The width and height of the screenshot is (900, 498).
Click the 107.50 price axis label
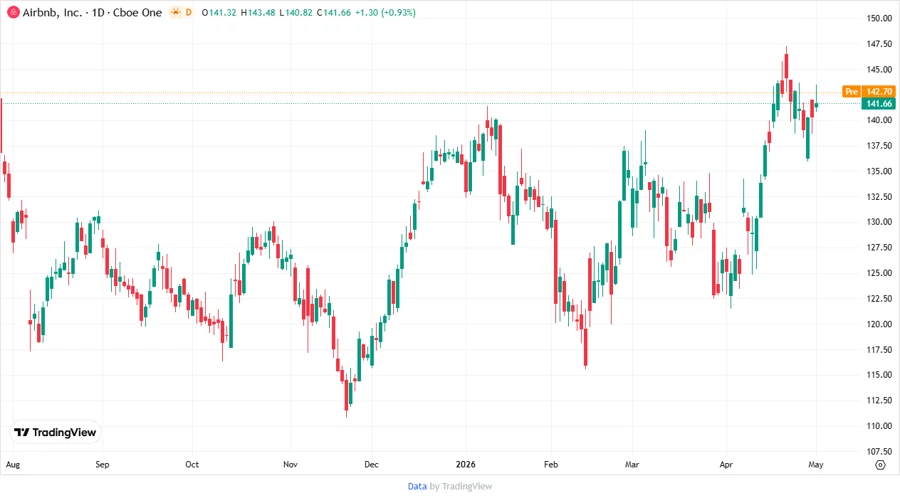click(x=879, y=452)
